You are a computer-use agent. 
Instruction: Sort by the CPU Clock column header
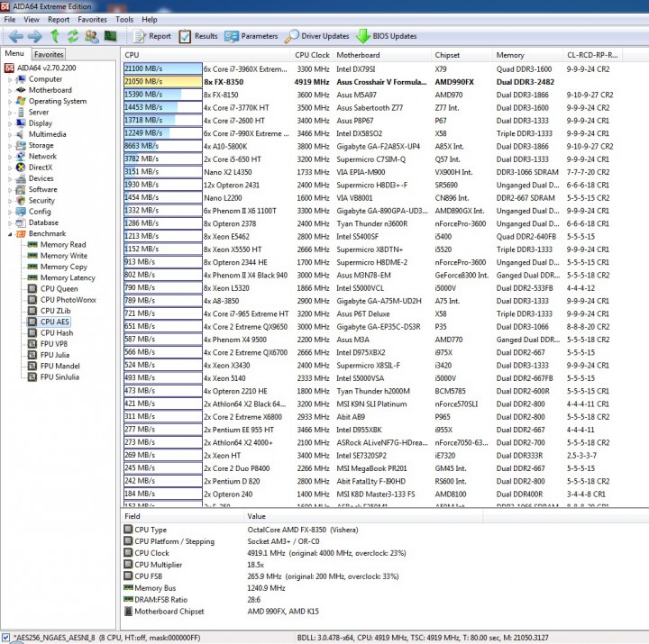pyautogui.click(x=312, y=55)
